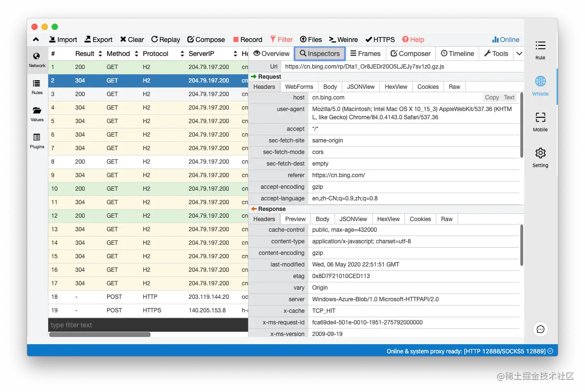Open the Help link

[x=413, y=40]
